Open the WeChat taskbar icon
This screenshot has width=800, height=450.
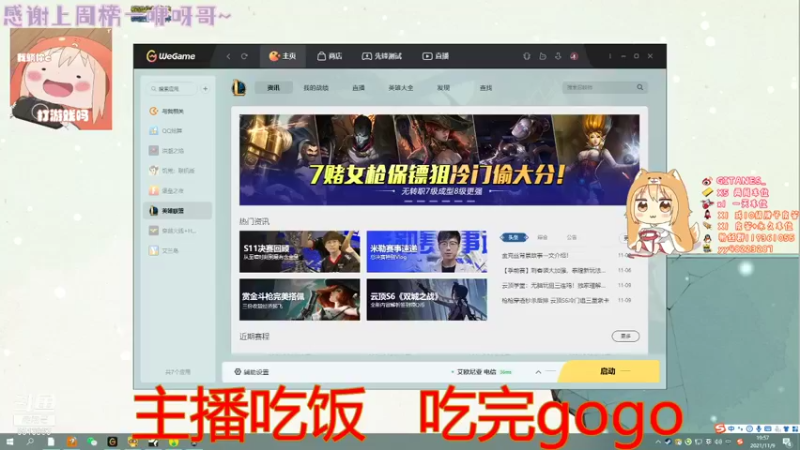[x=92, y=442]
